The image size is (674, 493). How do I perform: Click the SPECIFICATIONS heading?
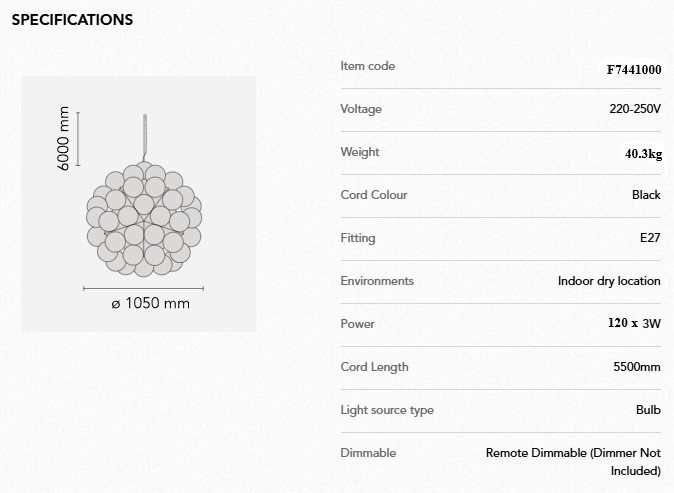(x=72, y=20)
